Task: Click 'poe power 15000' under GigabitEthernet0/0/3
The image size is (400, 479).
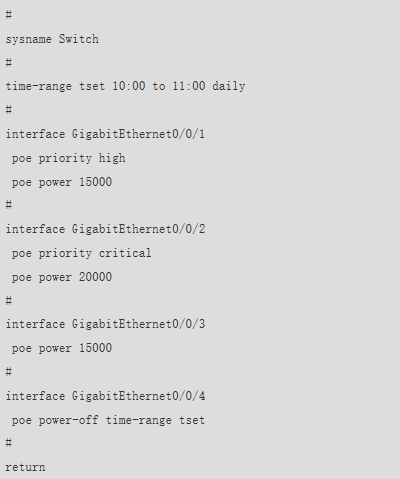Action: click(x=62, y=348)
